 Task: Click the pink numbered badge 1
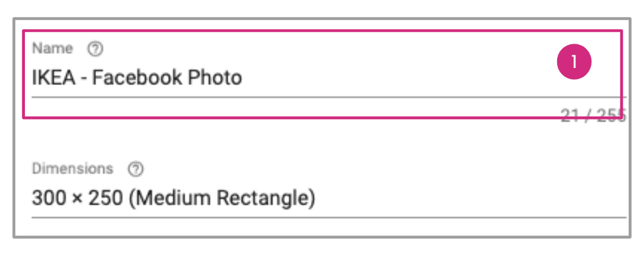pyautogui.click(x=574, y=63)
